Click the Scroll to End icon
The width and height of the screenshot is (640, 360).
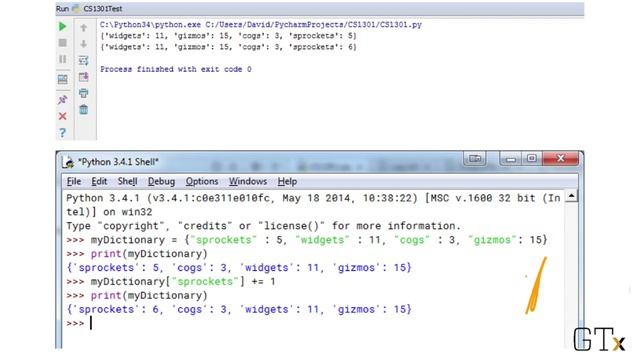click(x=84, y=77)
